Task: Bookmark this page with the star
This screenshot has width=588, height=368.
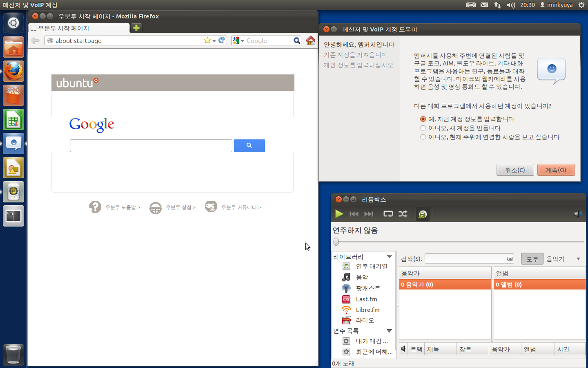Action: click(207, 40)
